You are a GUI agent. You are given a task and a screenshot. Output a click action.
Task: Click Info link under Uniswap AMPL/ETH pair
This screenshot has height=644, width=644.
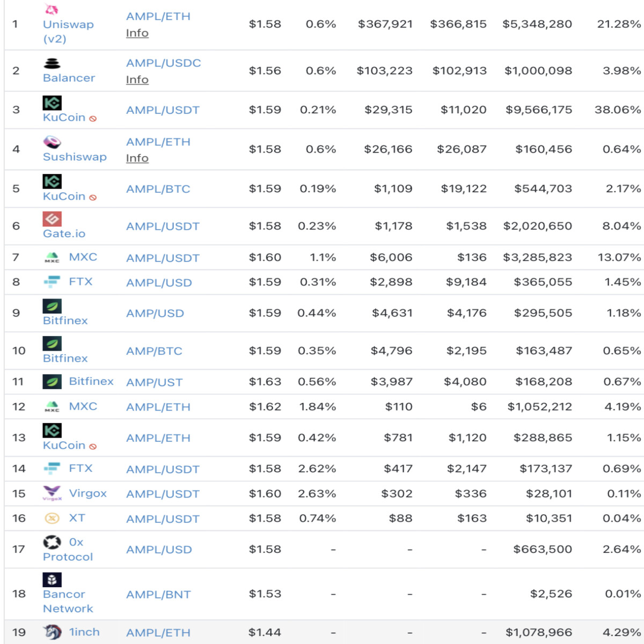coord(137,33)
